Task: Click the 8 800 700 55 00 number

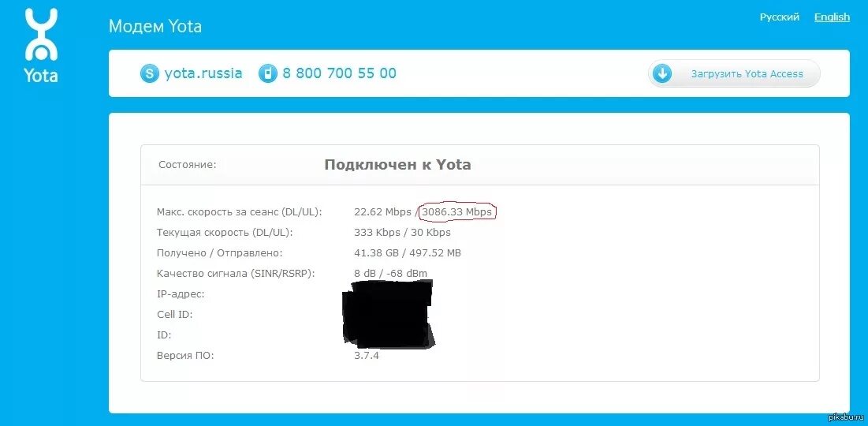Action: pos(339,73)
